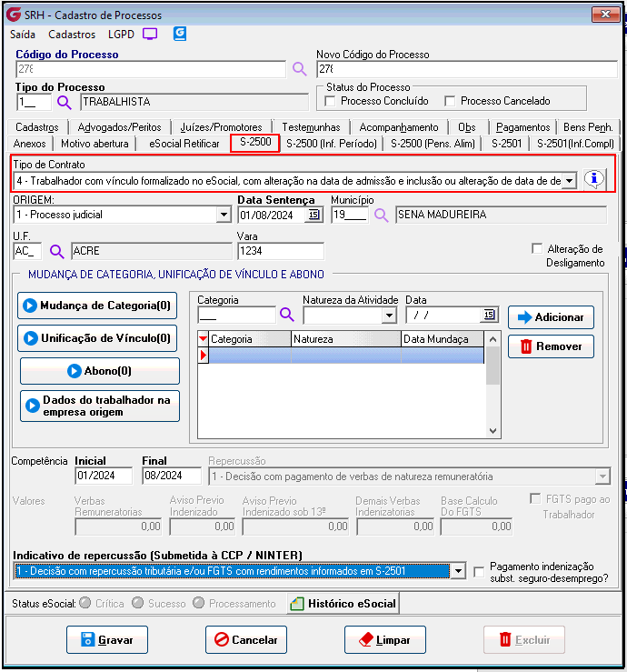Viewport: 627px width, 672px height.
Task: Switch to S-2501 tab
Action: click(x=507, y=143)
